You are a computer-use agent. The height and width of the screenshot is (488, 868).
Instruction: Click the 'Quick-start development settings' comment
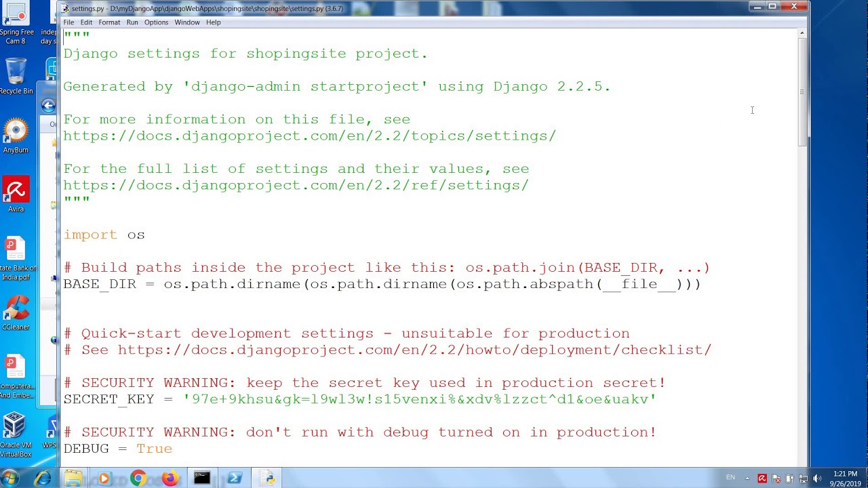tap(347, 333)
